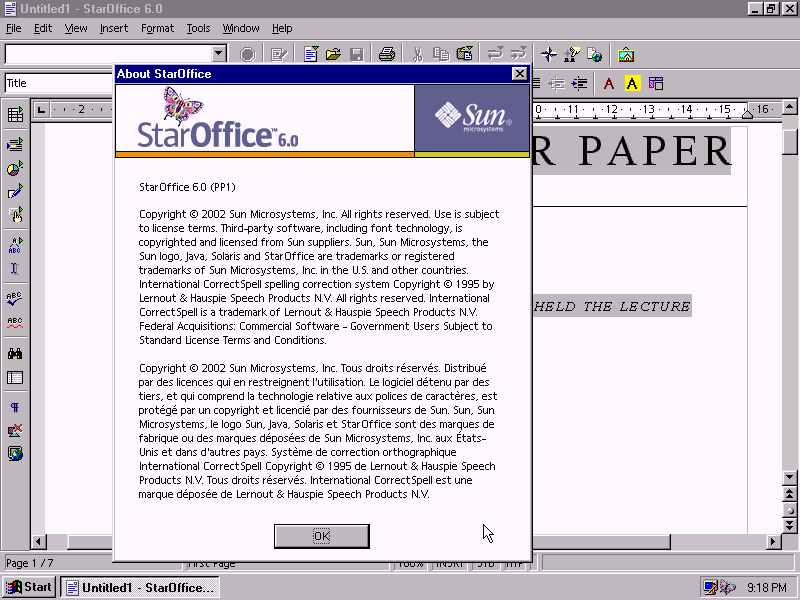Image resolution: width=800 pixels, height=600 pixels.
Task: Click the Title paragraph style box
Action: tap(59, 83)
